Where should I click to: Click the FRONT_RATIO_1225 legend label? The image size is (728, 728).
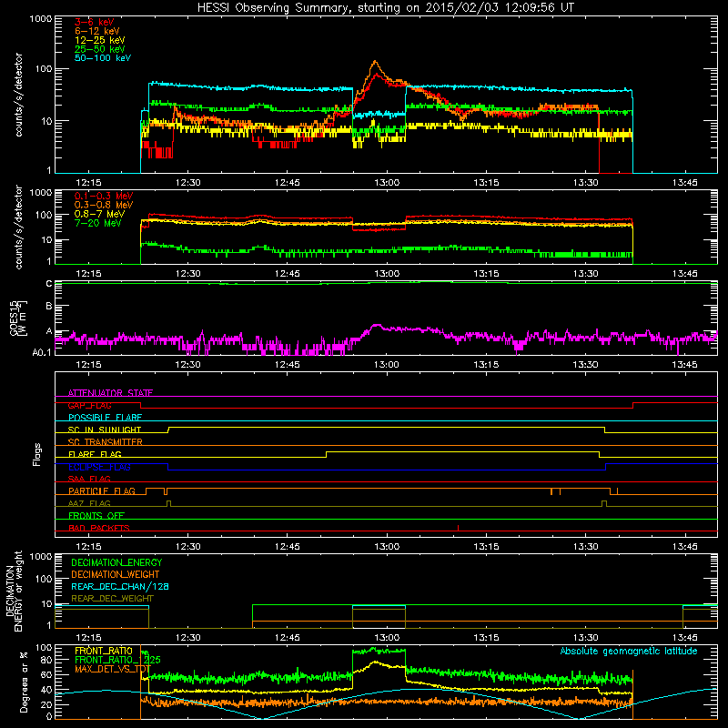coord(117,660)
